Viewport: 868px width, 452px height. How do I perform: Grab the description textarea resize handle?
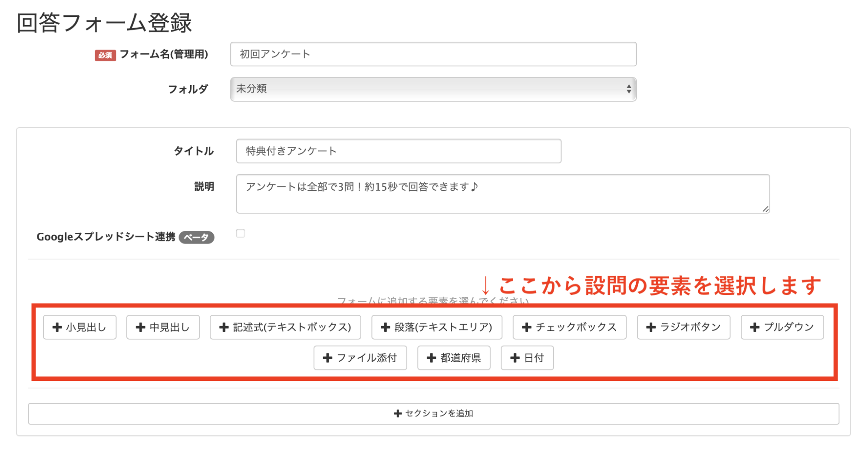[765, 209]
